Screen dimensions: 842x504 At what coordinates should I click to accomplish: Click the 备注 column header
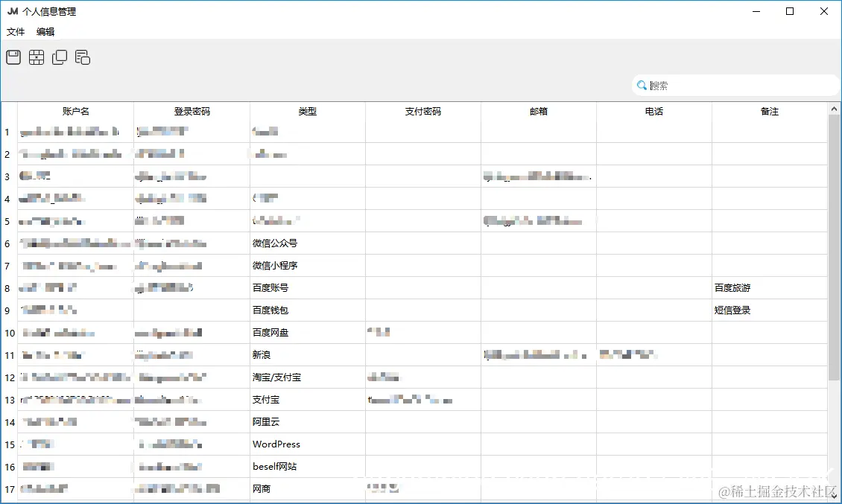point(770,112)
